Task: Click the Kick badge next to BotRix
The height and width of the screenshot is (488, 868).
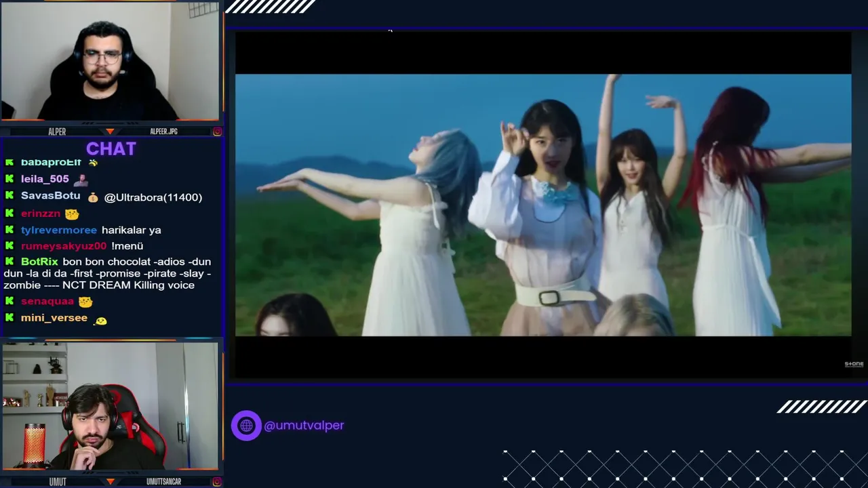Action: pos(9,262)
